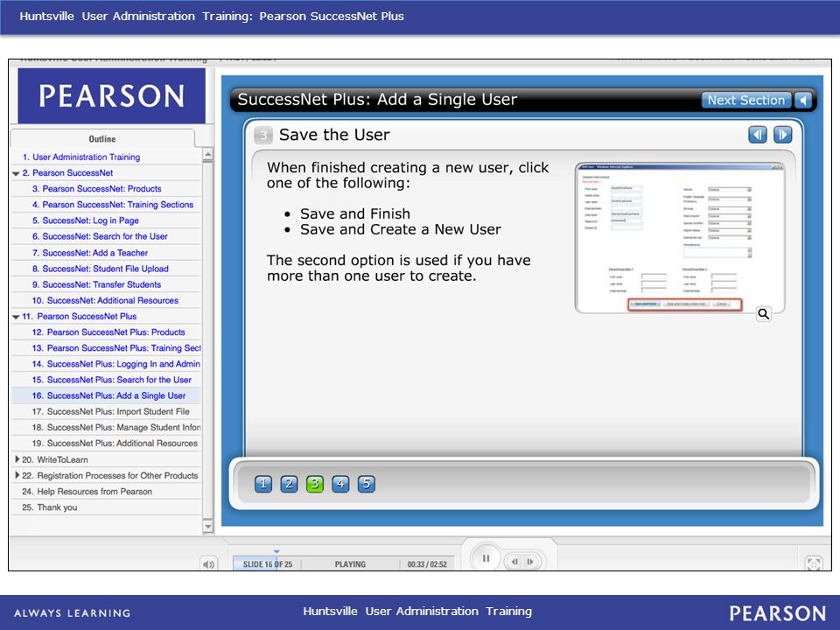Toggle fullscreen icon at bottom right
Viewport: 840px width, 630px height.
coord(814,563)
